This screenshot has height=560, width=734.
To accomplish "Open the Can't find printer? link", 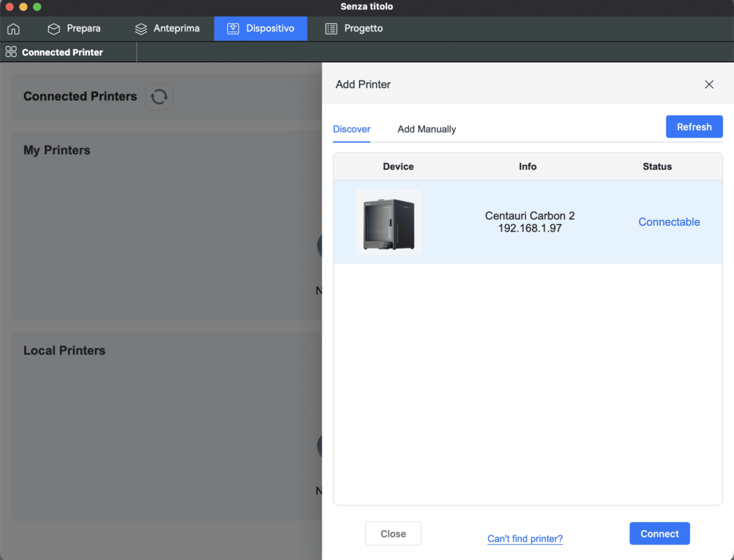I will [525, 539].
